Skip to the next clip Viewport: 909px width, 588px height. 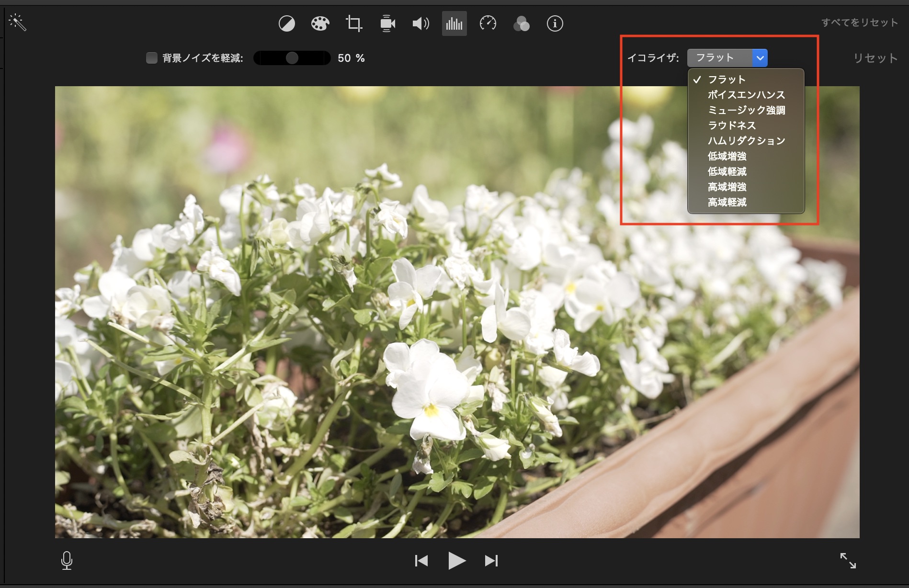pos(491,561)
